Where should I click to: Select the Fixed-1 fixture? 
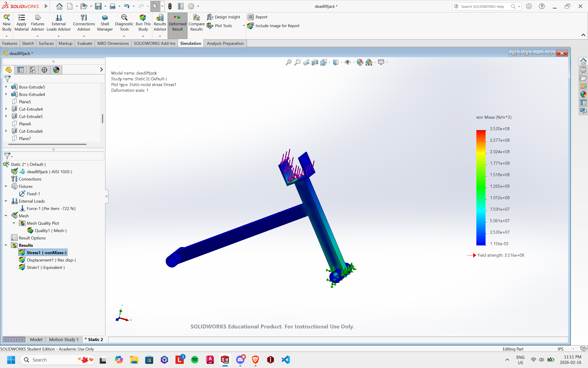pos(30,194)
